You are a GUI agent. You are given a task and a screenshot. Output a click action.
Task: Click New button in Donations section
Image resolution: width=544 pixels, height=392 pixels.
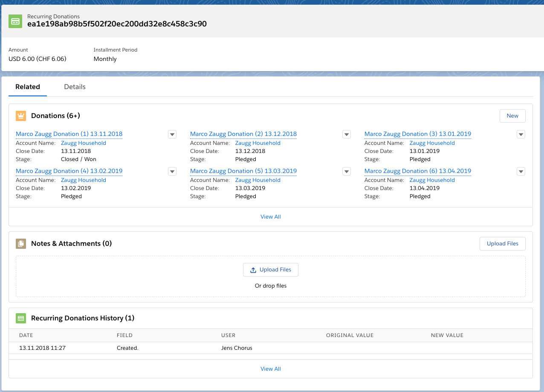click(512, 116)
